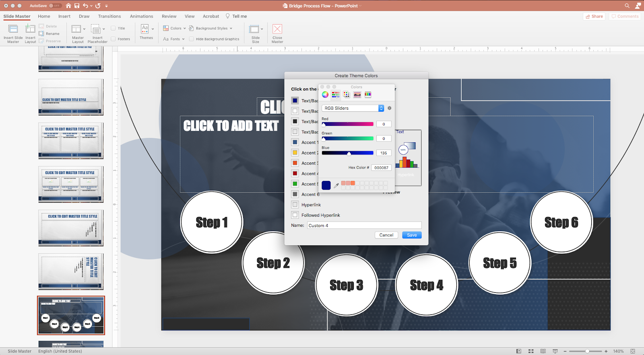Select the image palettes picker tab

(x=357, y=94)
